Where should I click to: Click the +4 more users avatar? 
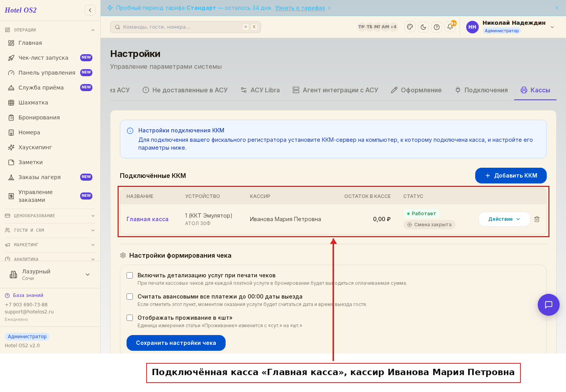[x=393, y=27]
